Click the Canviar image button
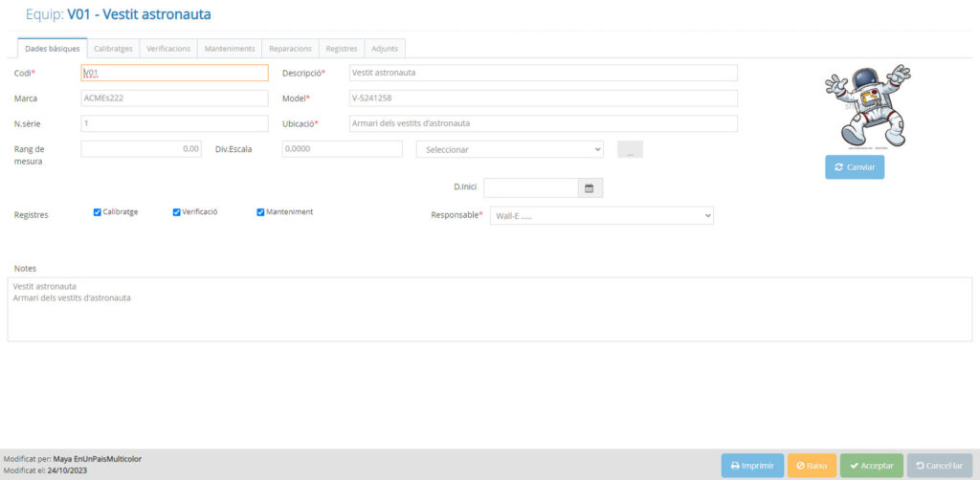 click(855, 167)
